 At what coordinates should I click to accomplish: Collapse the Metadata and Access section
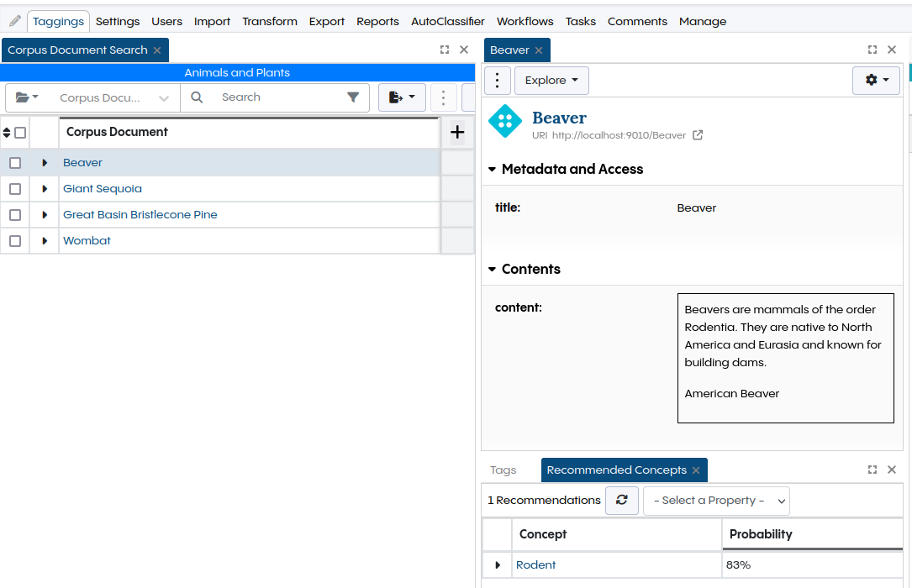coord(493,170)
